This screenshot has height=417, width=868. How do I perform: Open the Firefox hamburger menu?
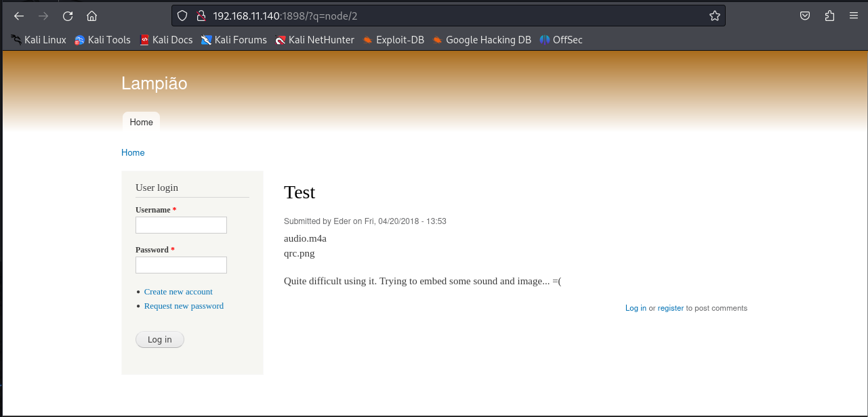click(853, 16)
